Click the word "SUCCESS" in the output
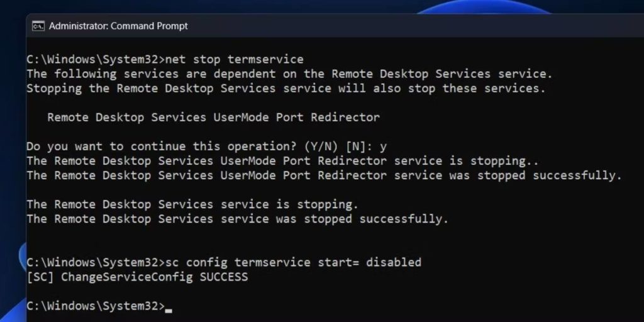 coord(223,276)
